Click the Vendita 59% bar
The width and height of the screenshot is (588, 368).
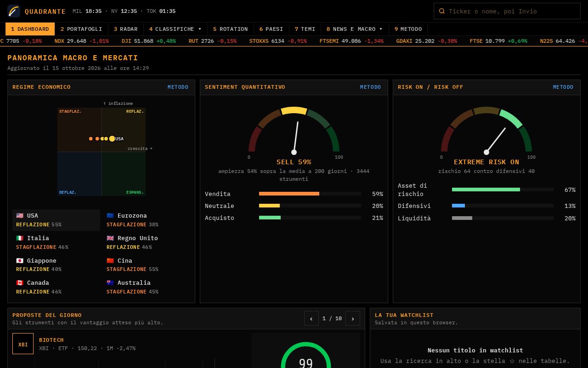point(310,194)
